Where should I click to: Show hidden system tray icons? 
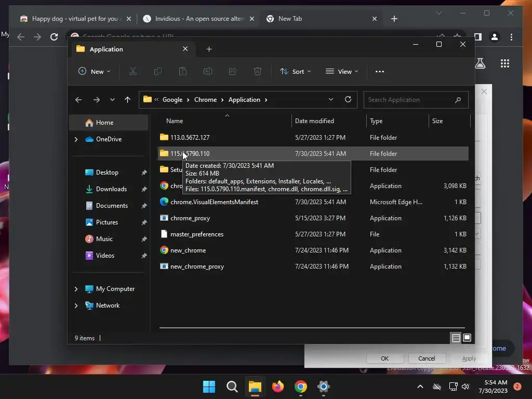coord(420,387)
